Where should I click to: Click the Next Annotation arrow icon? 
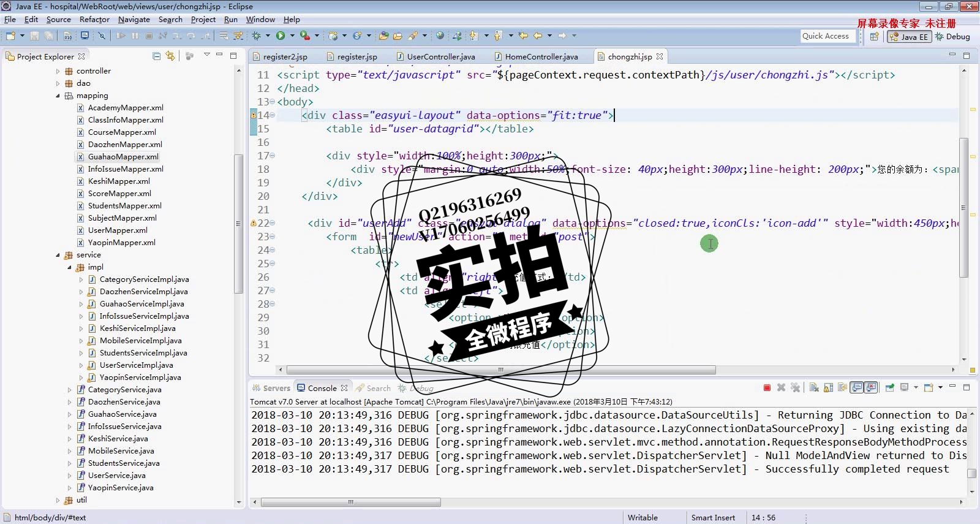point(474,36)
